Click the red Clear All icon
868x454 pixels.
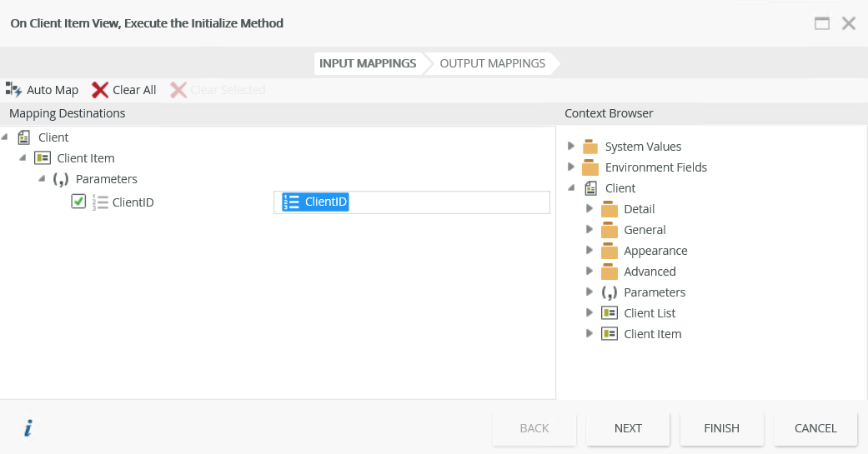click(x=100, y=90)
